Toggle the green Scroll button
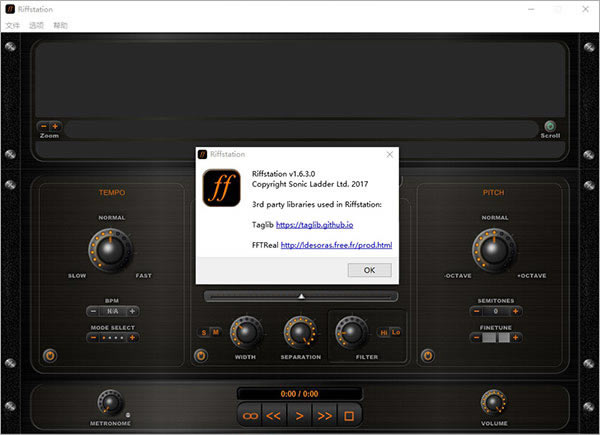The height and width of the screenshot is (435, 600). (550, 126)
